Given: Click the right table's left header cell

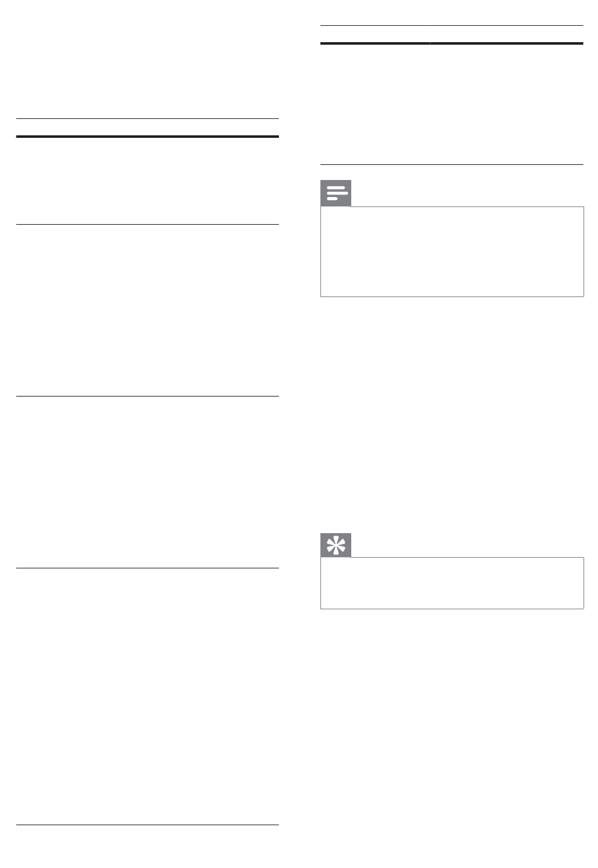Looking at the screenshot, I should (x=375, y=34).
